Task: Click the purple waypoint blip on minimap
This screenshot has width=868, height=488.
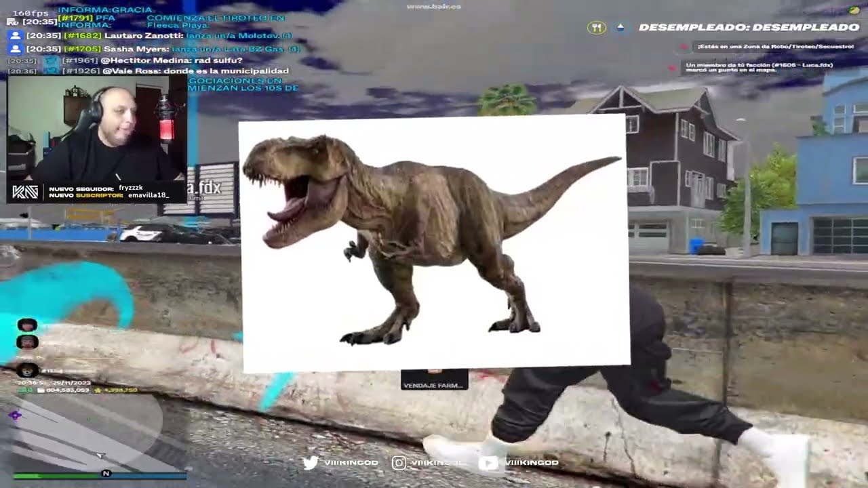Action: [x=15, y=415]
